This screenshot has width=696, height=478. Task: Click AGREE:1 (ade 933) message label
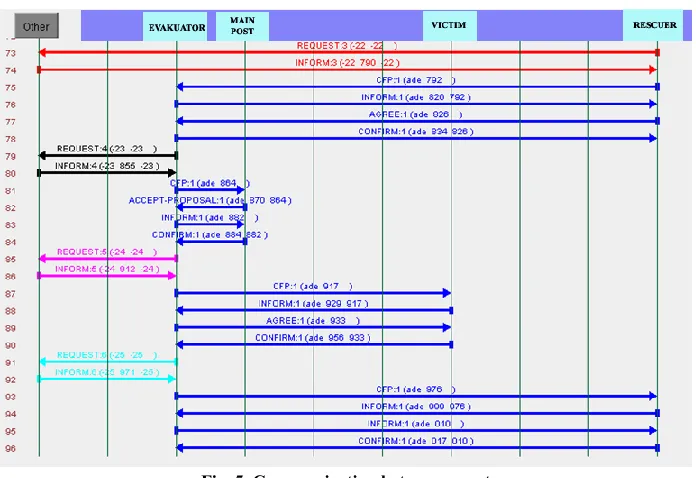click(x=313, y=321)
